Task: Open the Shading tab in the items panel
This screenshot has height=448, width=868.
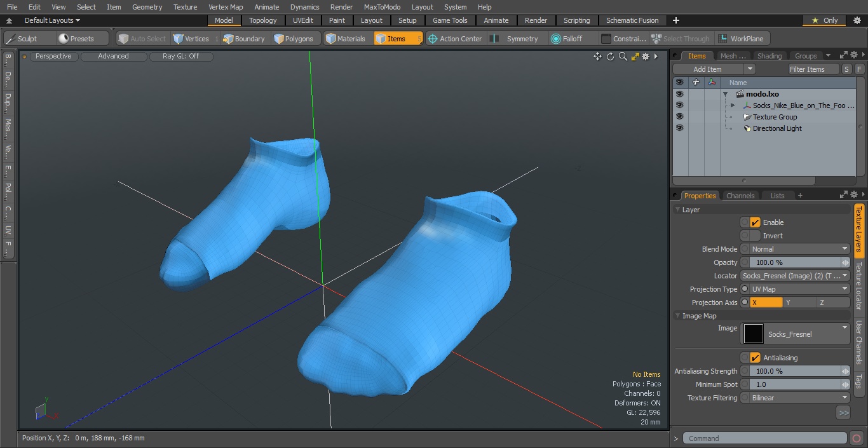Action: click(x=770, y=56)
